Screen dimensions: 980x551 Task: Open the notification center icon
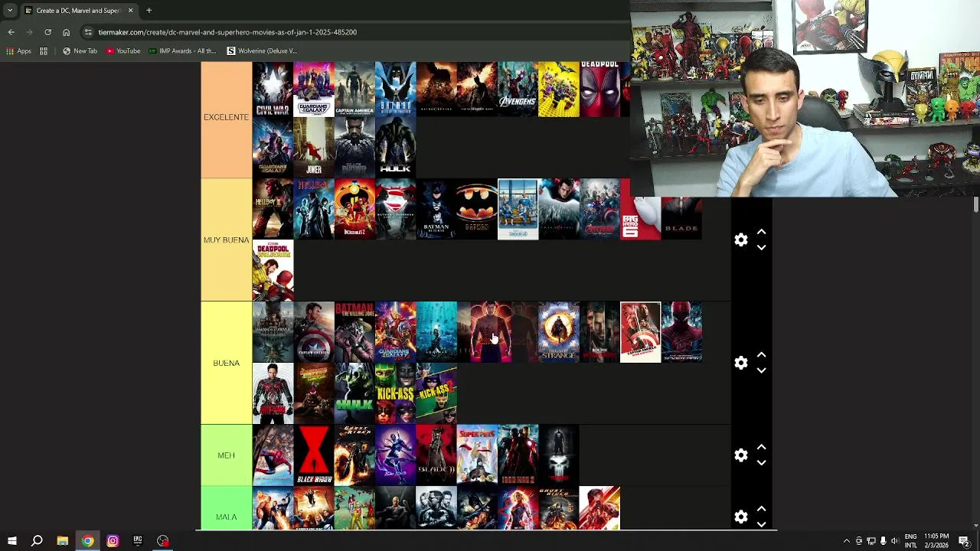964,541
